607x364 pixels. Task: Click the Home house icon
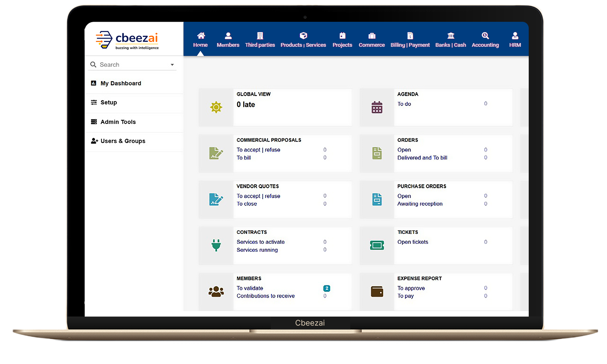(x=201, y=36)
